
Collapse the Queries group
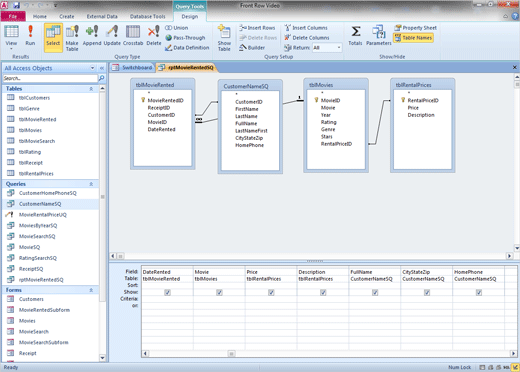(x=91, y=184)
